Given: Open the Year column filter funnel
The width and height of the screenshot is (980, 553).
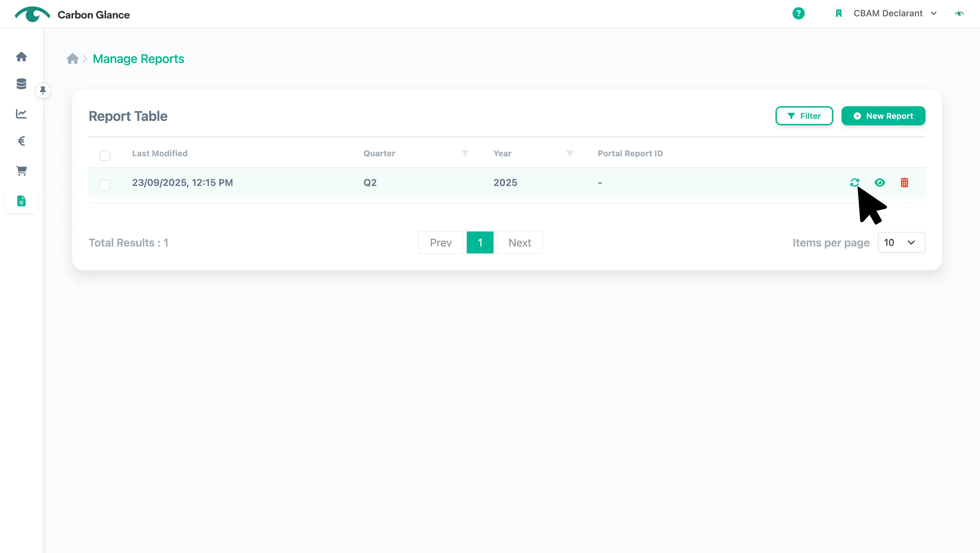Looking at the screenshot, I should 569,153.
